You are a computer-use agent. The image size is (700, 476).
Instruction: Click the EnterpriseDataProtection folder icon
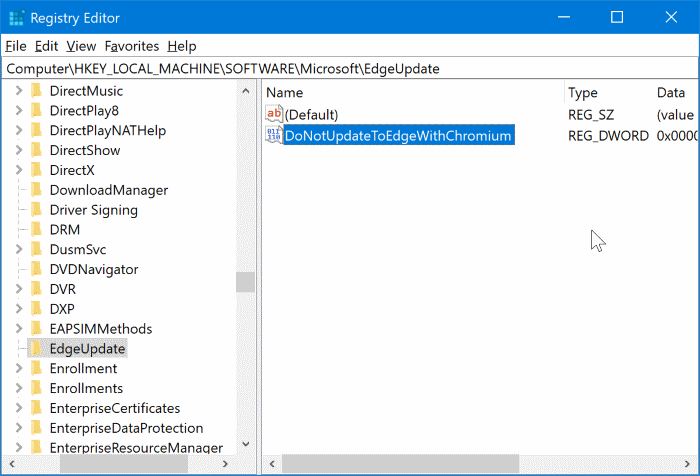pos(37,428)
